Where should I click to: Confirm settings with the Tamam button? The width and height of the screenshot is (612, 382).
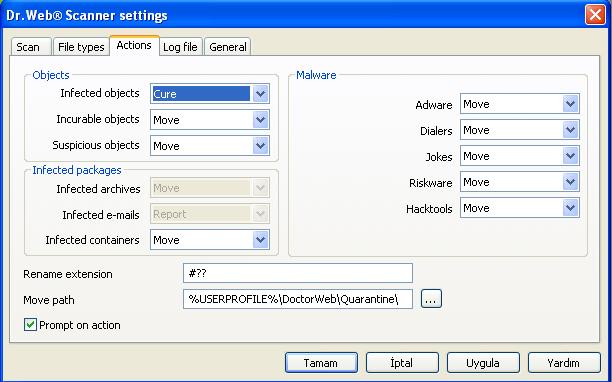[321, 363]
